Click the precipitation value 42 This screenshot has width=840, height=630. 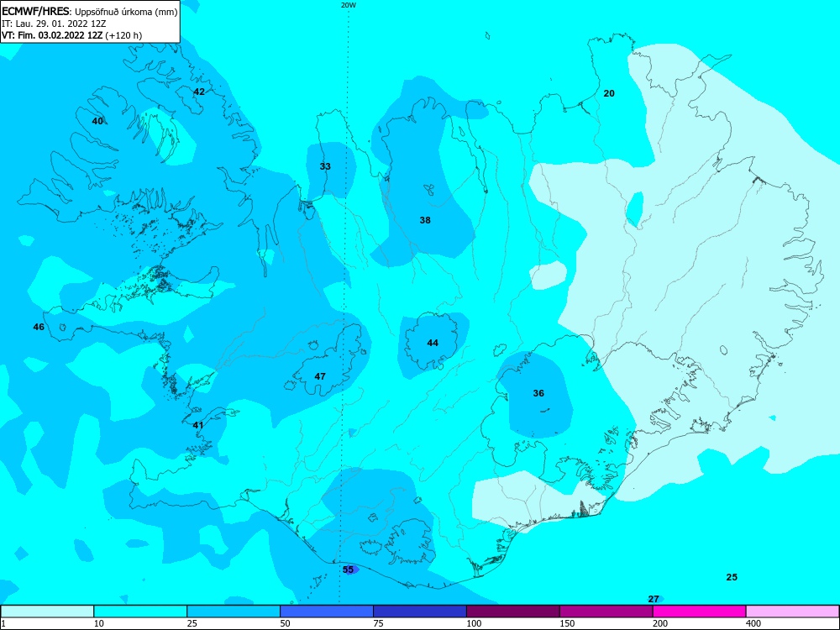(x=199, y=92)
